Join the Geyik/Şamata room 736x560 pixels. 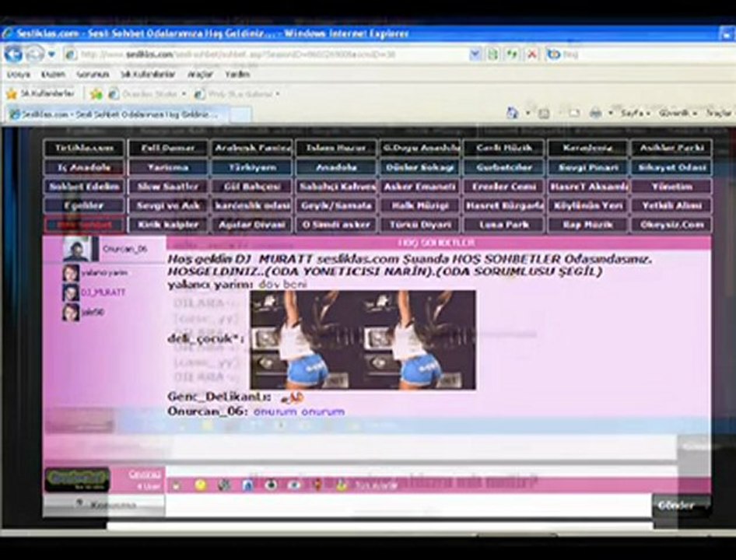tap(336, 205)
